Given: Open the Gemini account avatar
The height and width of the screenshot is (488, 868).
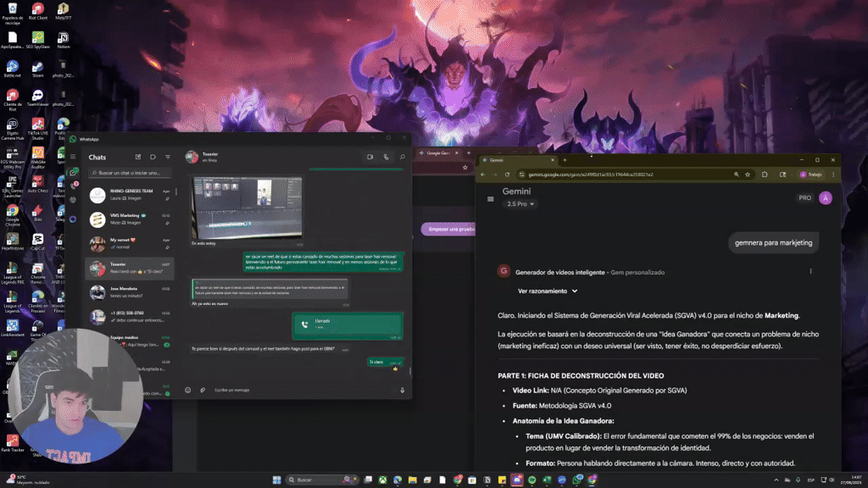Looking at the screenshot, I should (x=826, y=198).
